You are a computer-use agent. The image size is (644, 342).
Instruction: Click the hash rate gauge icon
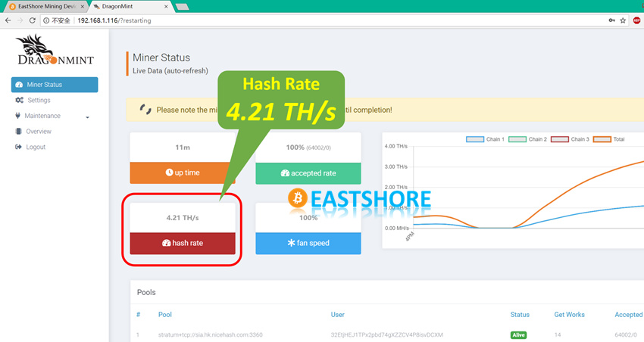(x=167, y=243)
